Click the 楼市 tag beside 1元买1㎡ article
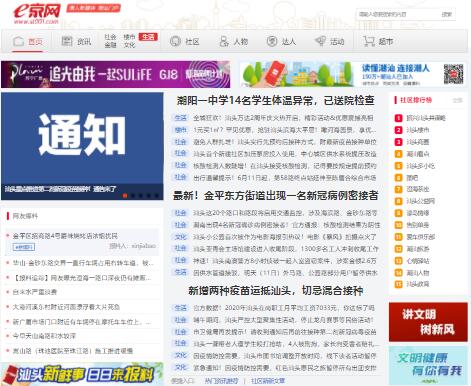This screenshot has width=471, height=386. 180,130
